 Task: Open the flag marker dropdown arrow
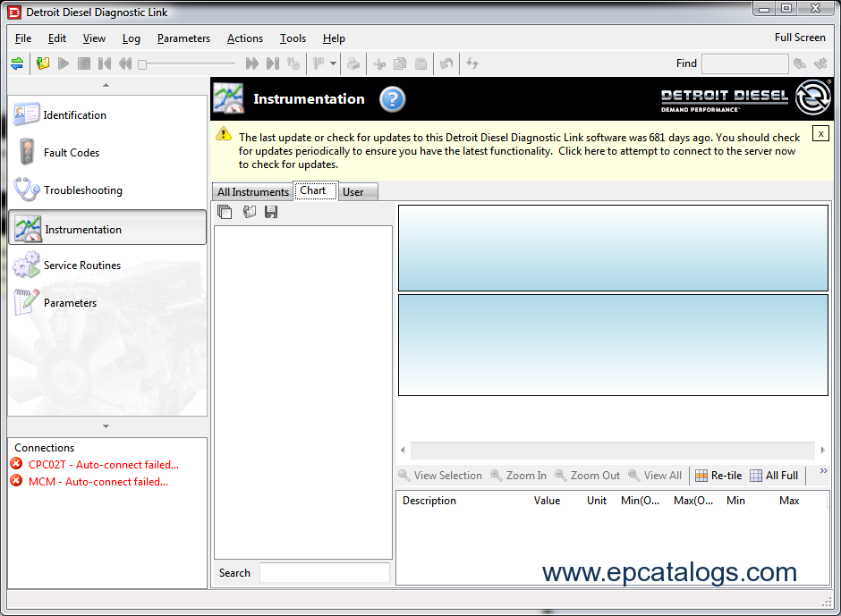333,63
